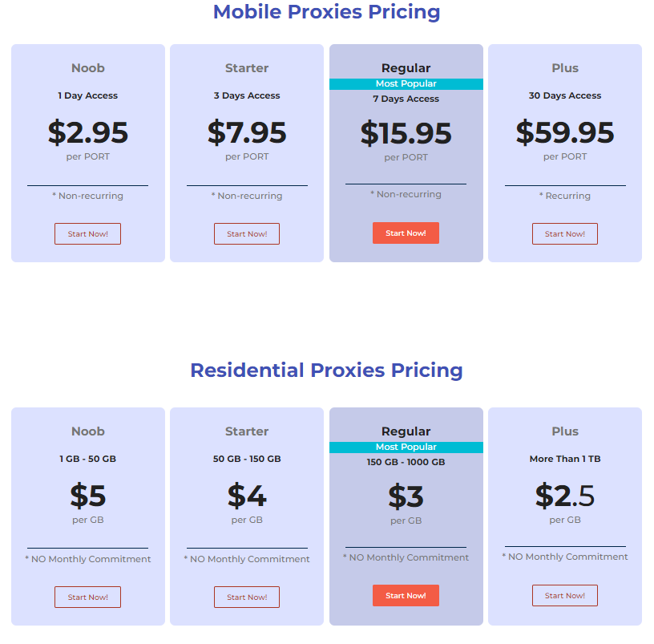654x644 pixels.
Task: Click the $15.95 Regular price text
Action: click(406, 134)
